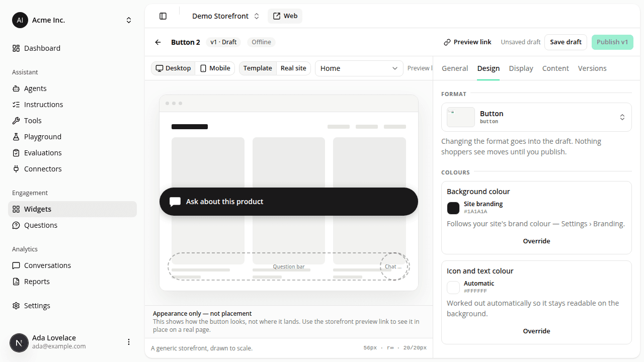Open the Home page dropdown
Image resolution: width=644 pixels, height=362 pixels.
(359, 68)
